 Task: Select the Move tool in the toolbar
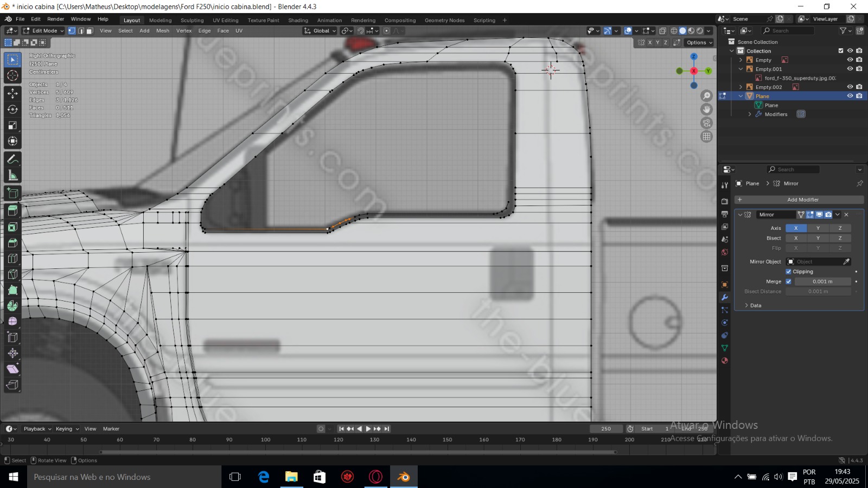[x=12, y=93]
